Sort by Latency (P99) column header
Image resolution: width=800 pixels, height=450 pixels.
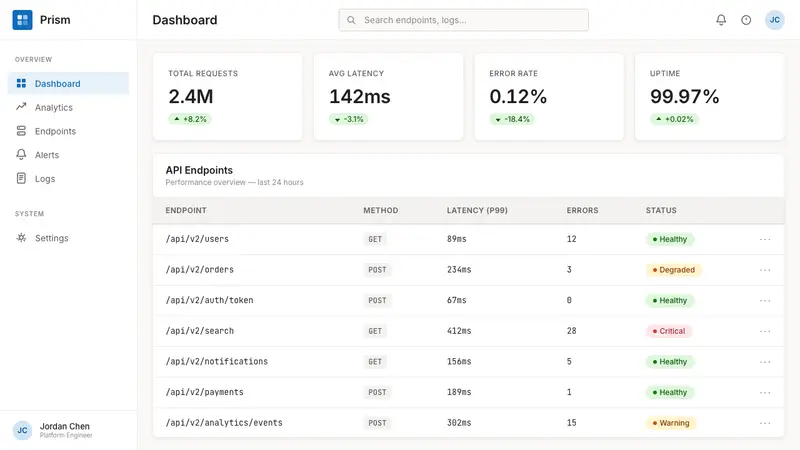tap(477, 210)
